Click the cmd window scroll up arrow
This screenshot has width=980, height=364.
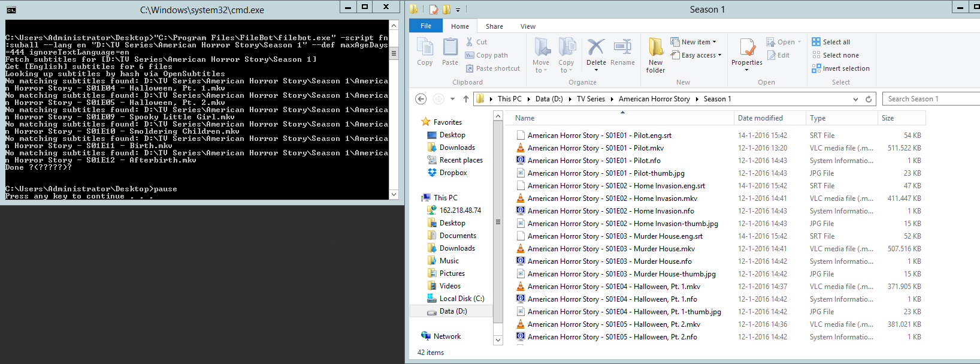click(x=394, y=26)
